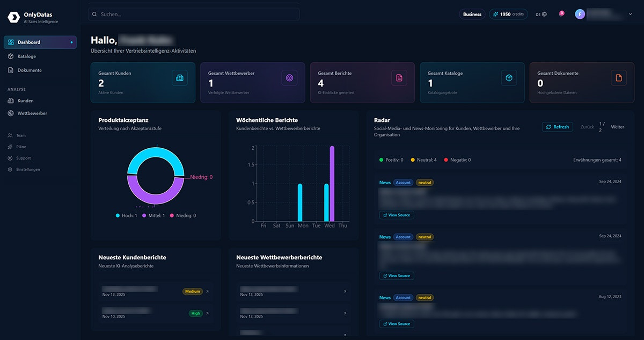Click the Gesamt Berichte document icon
This screenshot has width=644, height=340.
click(399, 78)
